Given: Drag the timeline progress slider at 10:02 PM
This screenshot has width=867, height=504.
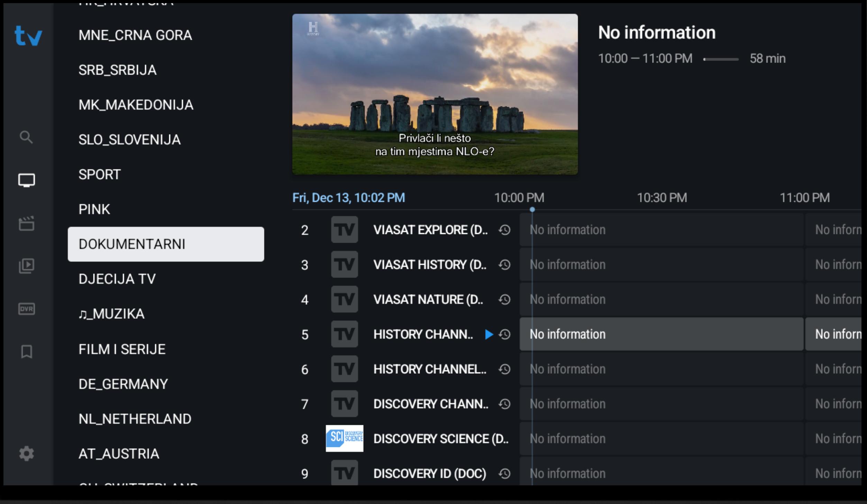Looking at the screenshot, I should pos(531,209).
